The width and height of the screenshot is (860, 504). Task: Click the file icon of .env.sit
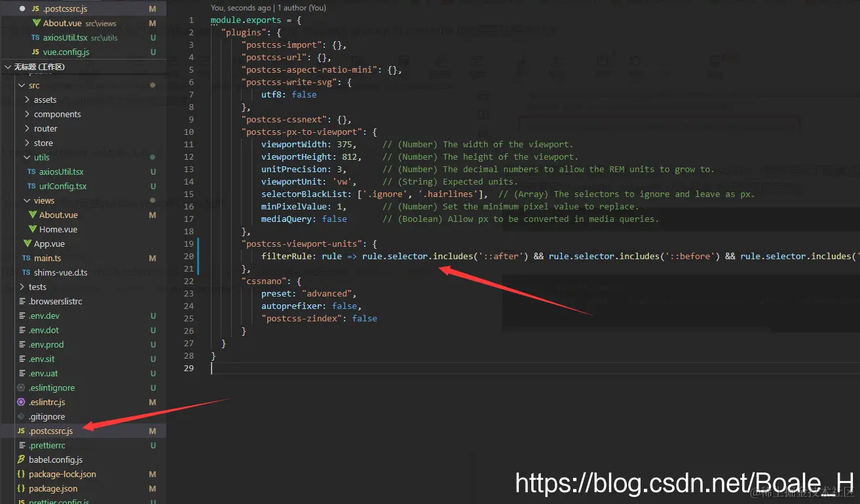[x=22, y=359]
